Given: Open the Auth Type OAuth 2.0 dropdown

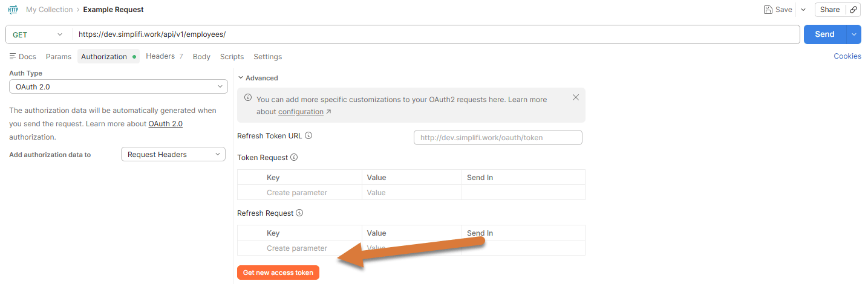Looking at the screenshot, I should 118,86.
